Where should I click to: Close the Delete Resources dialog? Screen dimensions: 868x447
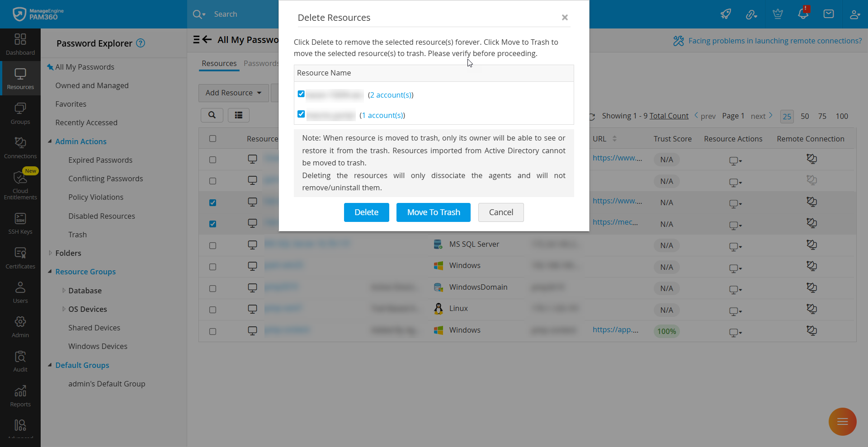pos(565,17)
